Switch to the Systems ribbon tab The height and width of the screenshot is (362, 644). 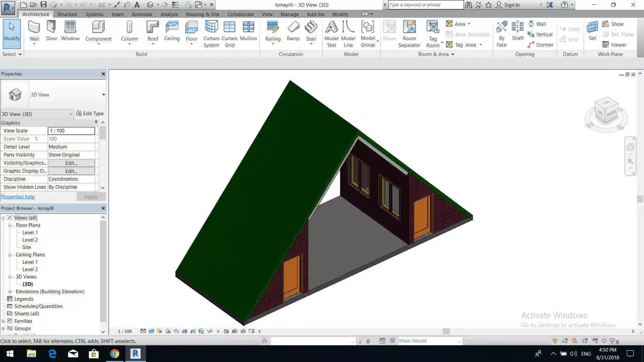click(x=94, y=14)
